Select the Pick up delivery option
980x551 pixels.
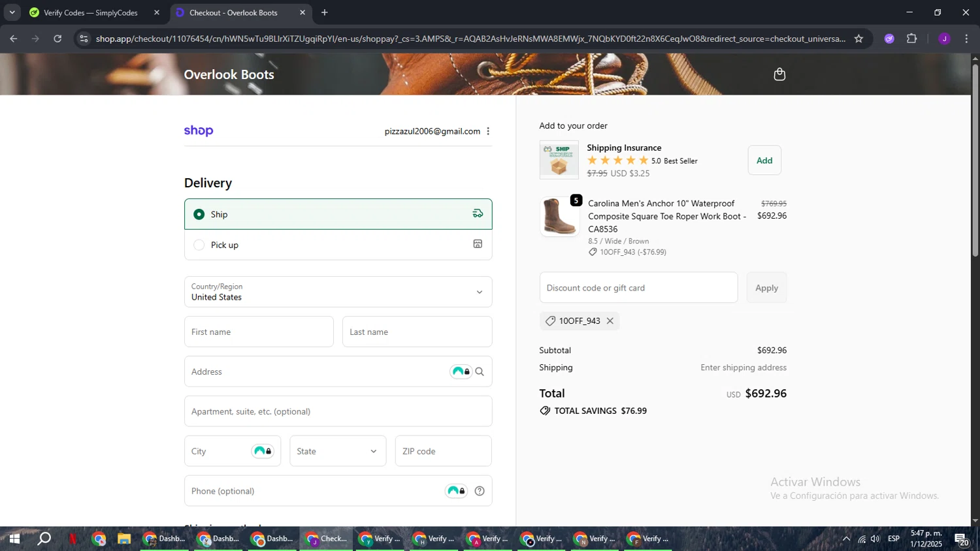(338, 245)
